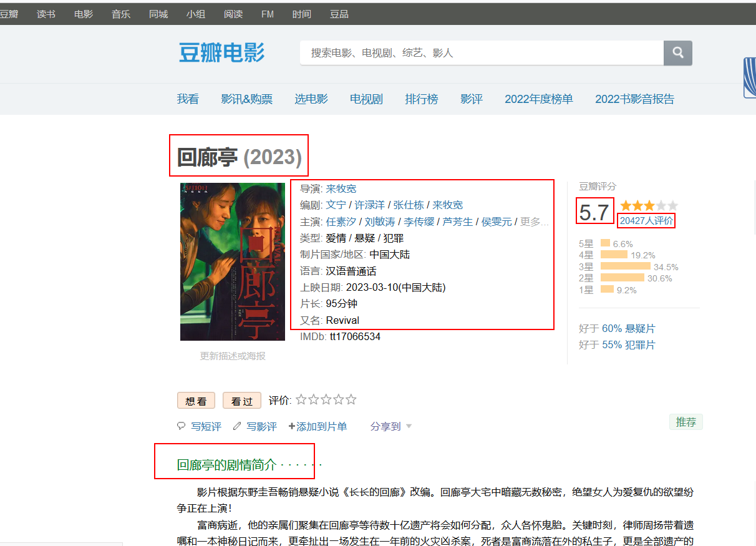The image size is (756, 546).
Task: Open 读书 in the top bar
Action: coord(46,14)
